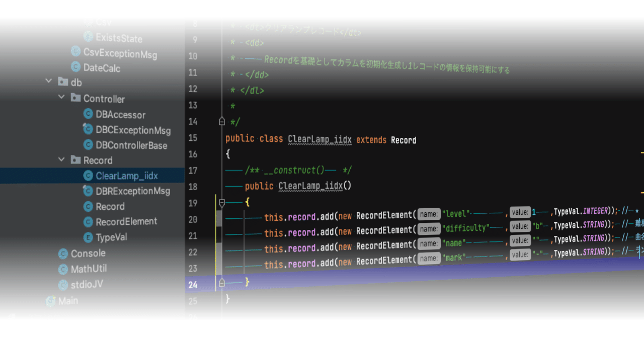Screen dimensions: 644x337
Task: Click the RecordElement class icon
Action: tap(89, 221)
